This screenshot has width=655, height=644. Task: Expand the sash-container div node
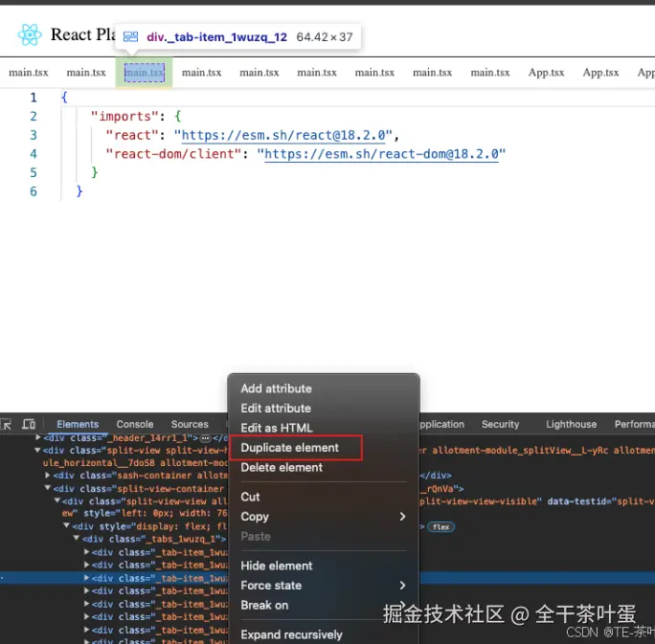pos(48,475)
